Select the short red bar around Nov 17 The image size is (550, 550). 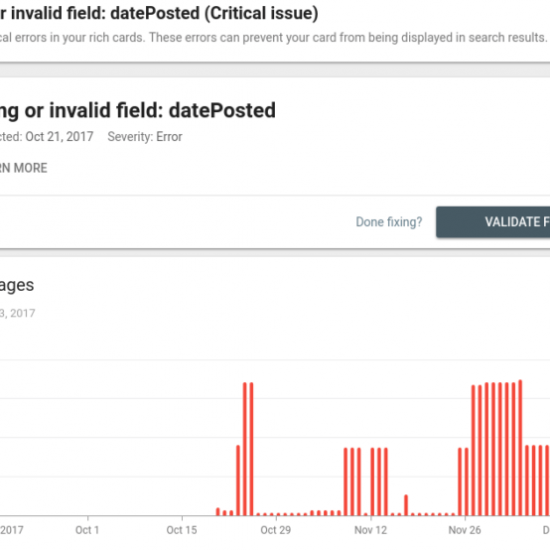tap(406, 505)
